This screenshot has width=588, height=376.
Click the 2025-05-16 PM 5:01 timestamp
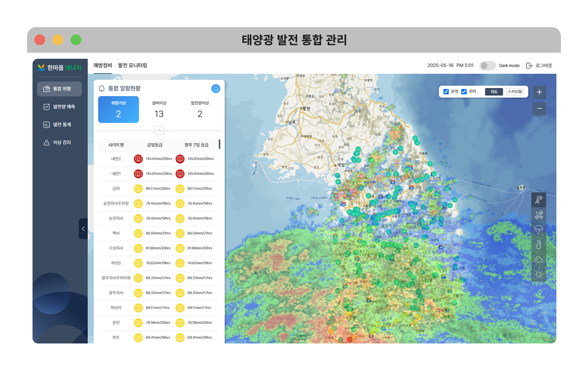pos(450,65)
